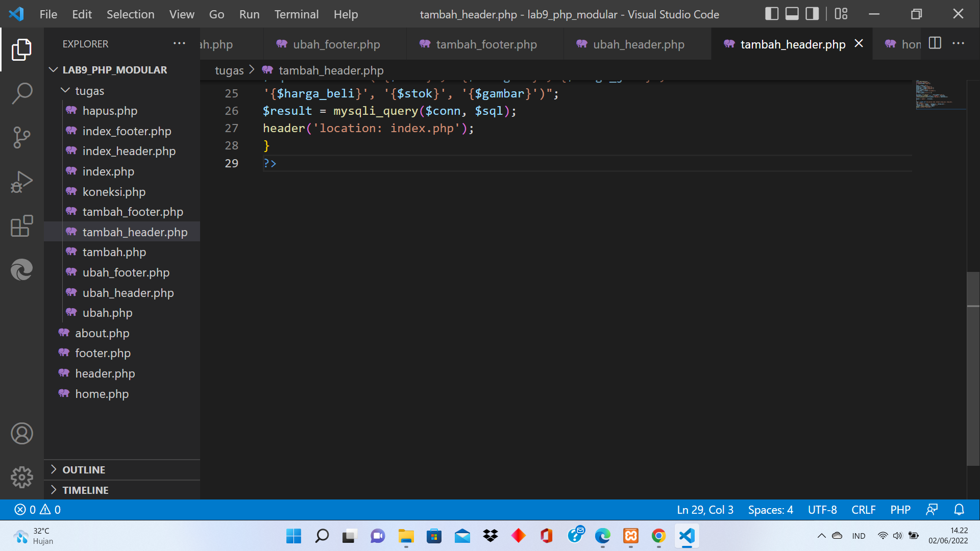Close the tambah_header.php tab

(859, 44)
